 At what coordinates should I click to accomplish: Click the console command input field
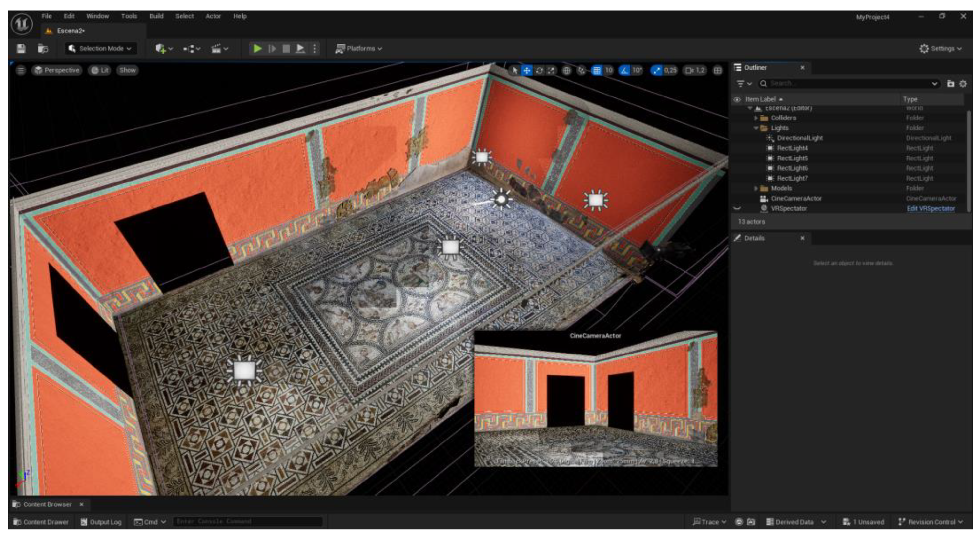[247, 521]
